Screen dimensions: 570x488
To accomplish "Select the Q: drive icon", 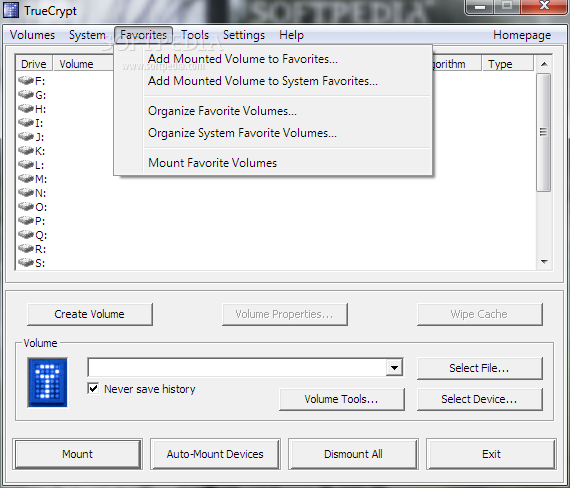I will (26, 235).
